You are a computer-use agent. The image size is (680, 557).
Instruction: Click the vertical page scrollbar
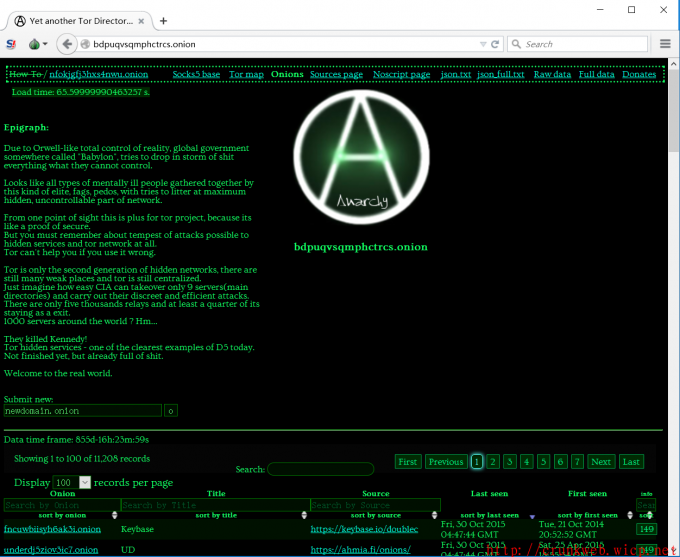click(x=673, y=300)
